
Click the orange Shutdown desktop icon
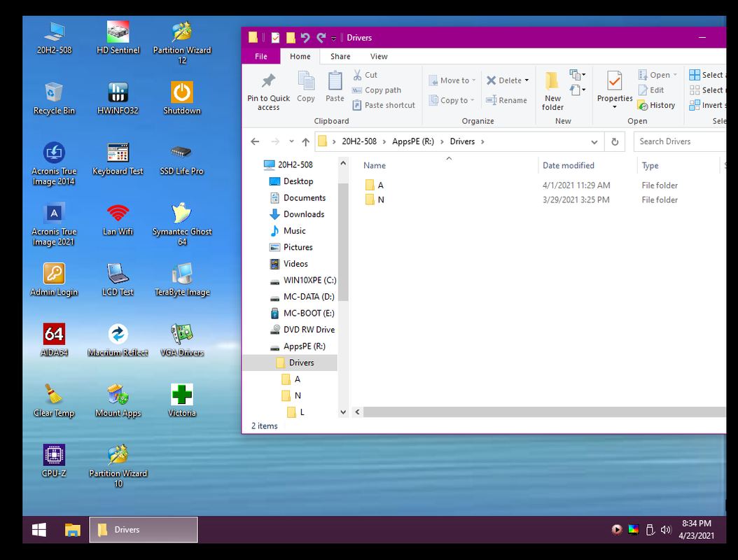pos(181,99)
